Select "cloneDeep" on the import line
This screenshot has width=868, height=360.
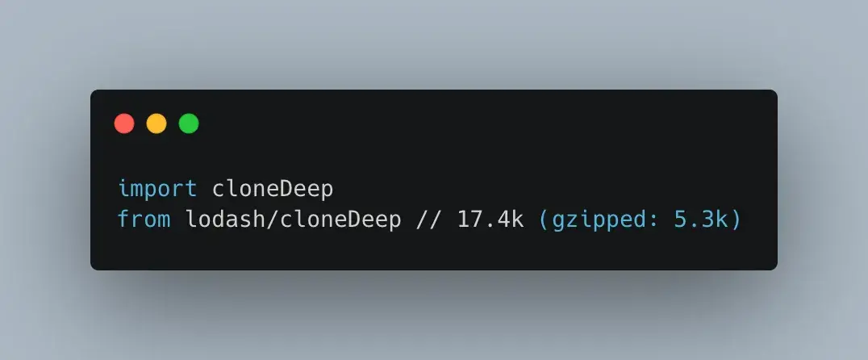pos(273,190)
